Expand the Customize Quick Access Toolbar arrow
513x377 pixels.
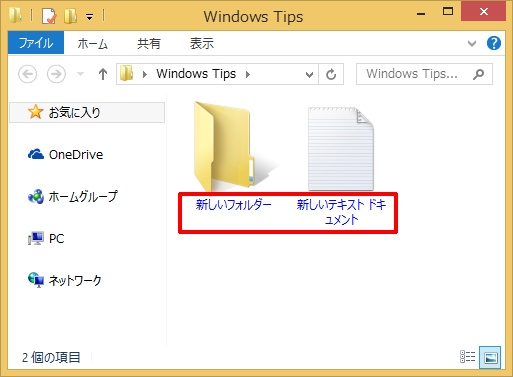(89, 17)
